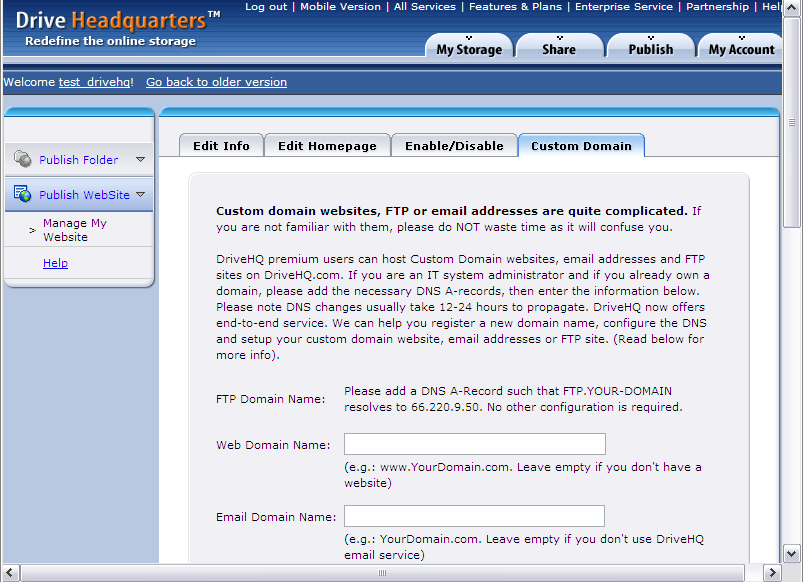Image resolution: width=803 pixels, height=582 pixels.
Task: Collapse the Publish WebSite section arrow
Action: coord(141,195)
